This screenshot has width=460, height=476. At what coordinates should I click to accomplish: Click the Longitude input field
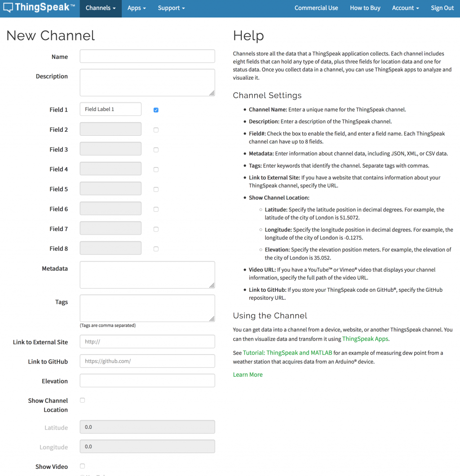147,446
